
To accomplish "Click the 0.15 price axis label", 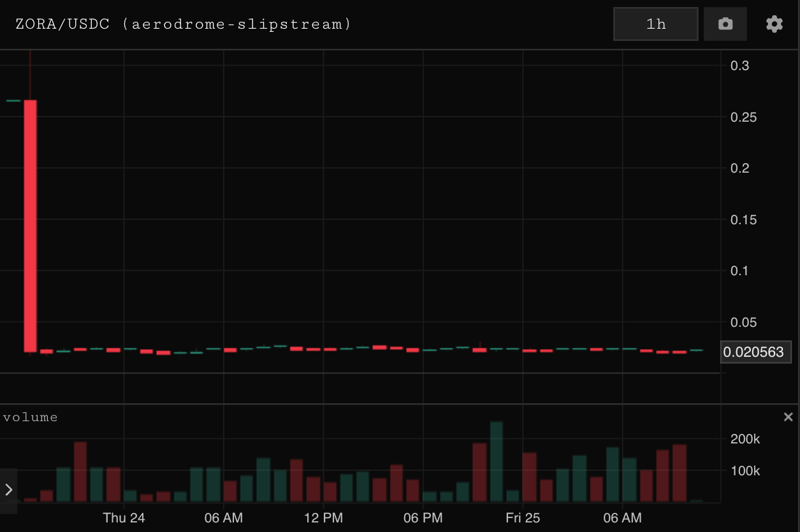I will point(744,220).
